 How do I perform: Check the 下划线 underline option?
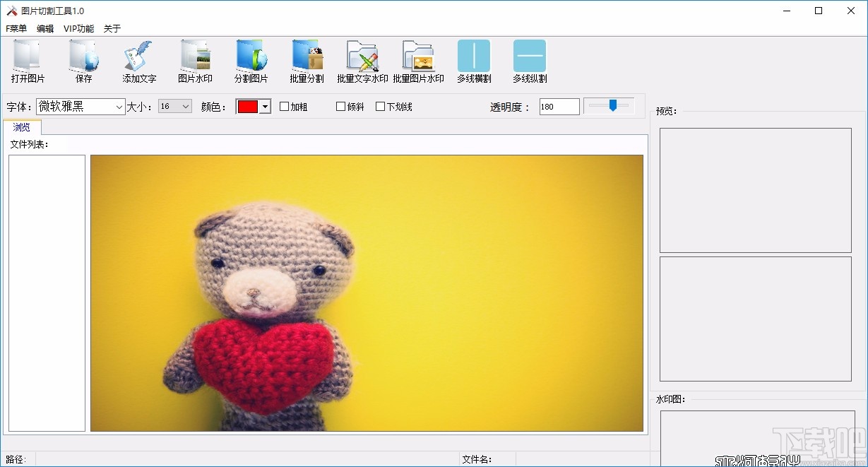coord(381,107)
